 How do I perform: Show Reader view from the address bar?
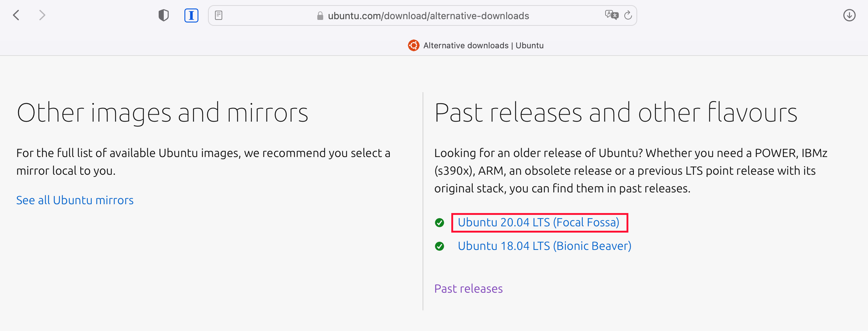pos(219,15)
